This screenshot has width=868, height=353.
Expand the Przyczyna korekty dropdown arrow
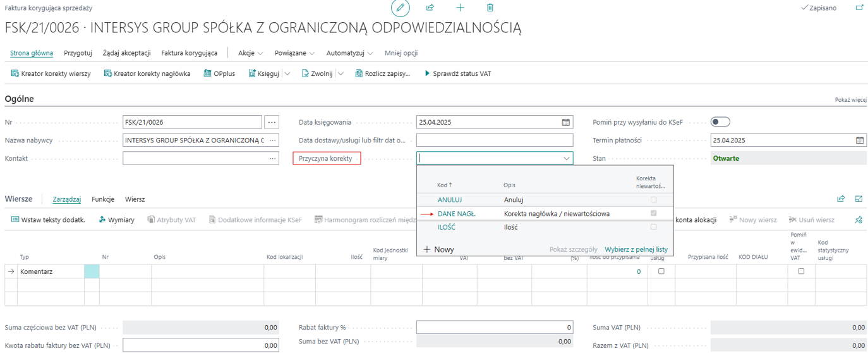tap(567, 159)
